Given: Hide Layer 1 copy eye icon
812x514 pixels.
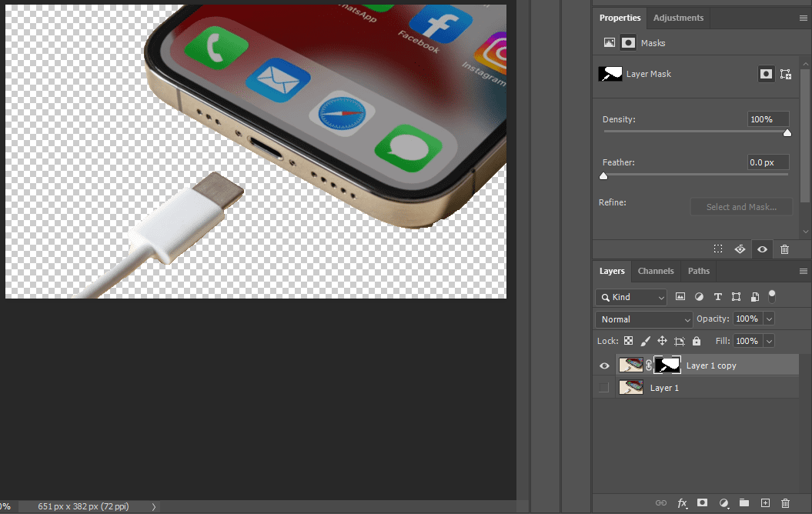Looking at the screenshot, I should [604, 366].
